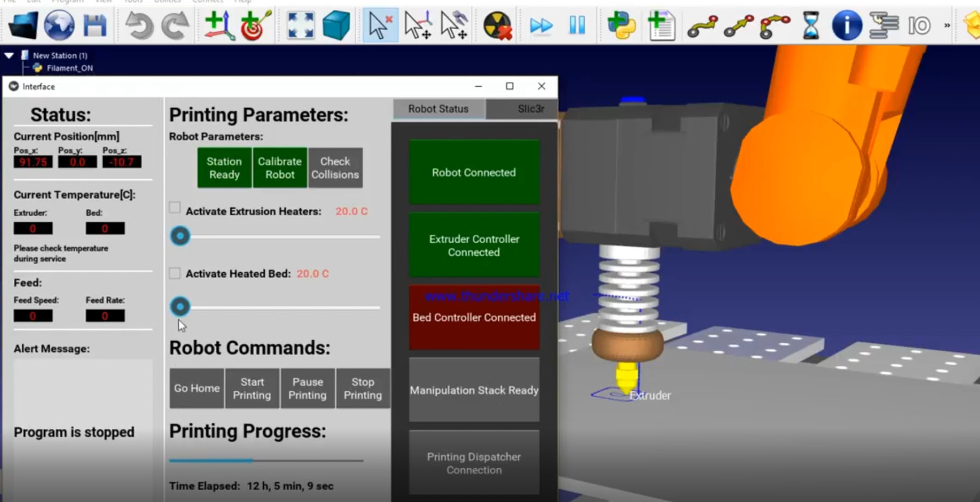Click Start Printing
This screenshot has width=980, height=502.
click(252, 388)
